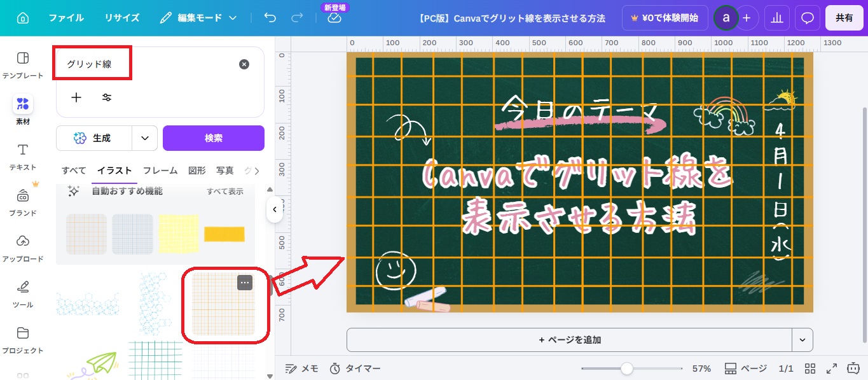Image resolution: width=868 pixels, height=380 pixels.
Task: Select the wide blue hexagon thumbnail
Action: tap(87, 304)
